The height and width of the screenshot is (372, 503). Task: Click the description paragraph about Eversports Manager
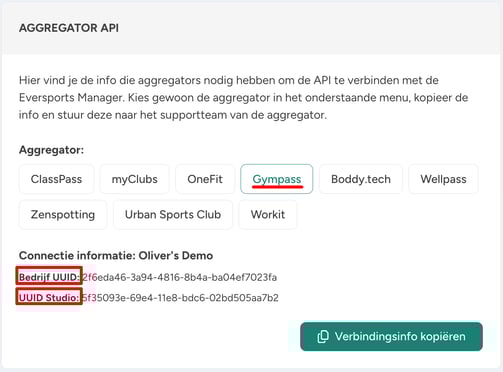244,98
